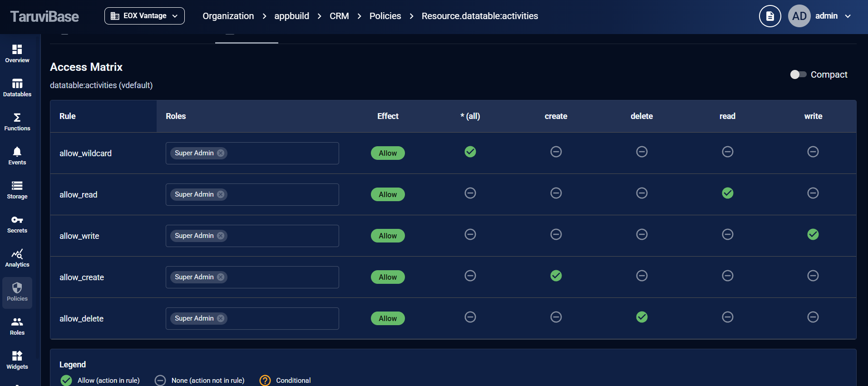Image resolution: width=868 pixels, height=386 pixels.
Task: Select the allow_create rule name
Action: point(82,277)
